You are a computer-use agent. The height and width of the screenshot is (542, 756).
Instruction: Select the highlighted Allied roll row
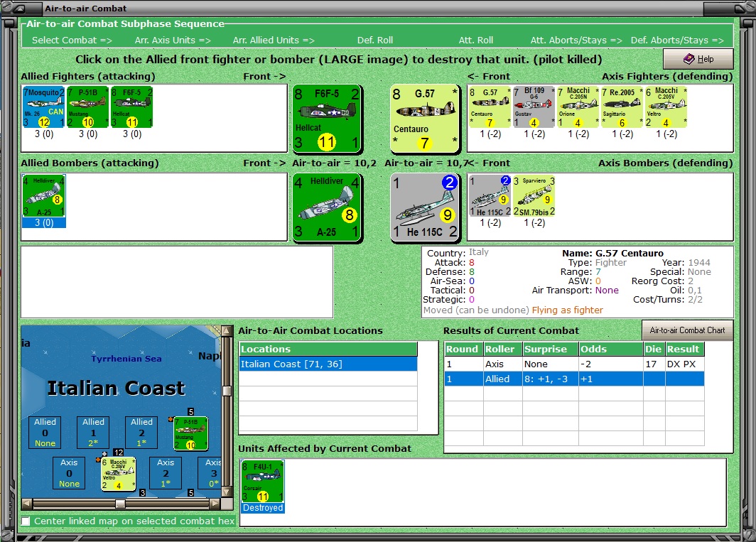(574, 379)
